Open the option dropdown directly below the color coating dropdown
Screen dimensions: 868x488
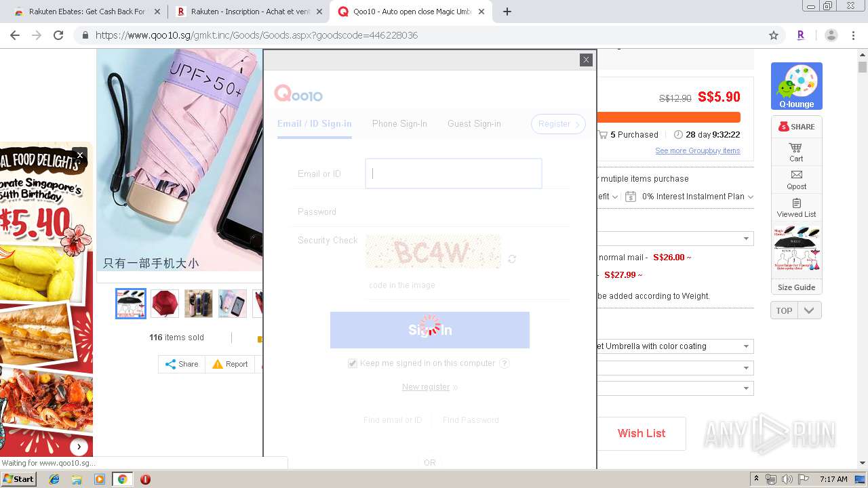tap(675, 368)
